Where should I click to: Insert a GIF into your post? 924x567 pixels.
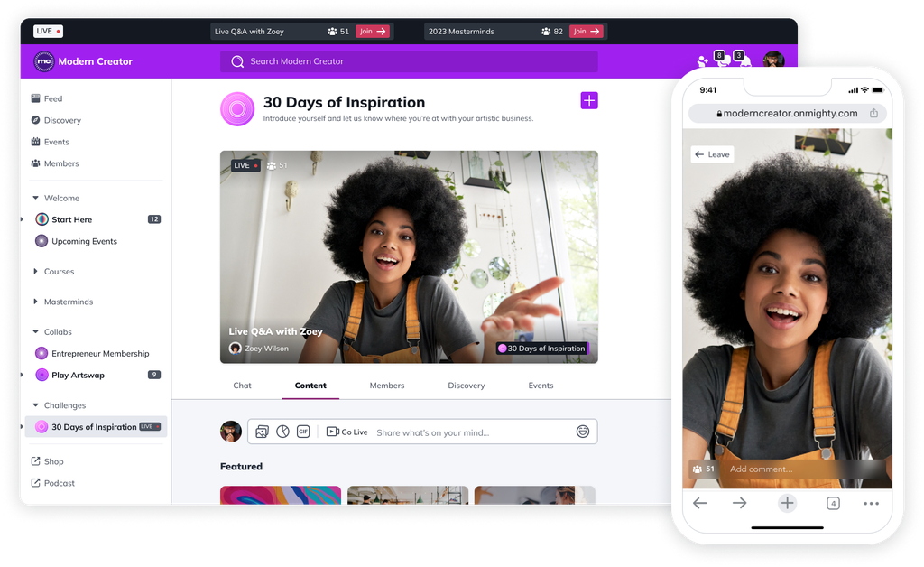pos(303,432)
